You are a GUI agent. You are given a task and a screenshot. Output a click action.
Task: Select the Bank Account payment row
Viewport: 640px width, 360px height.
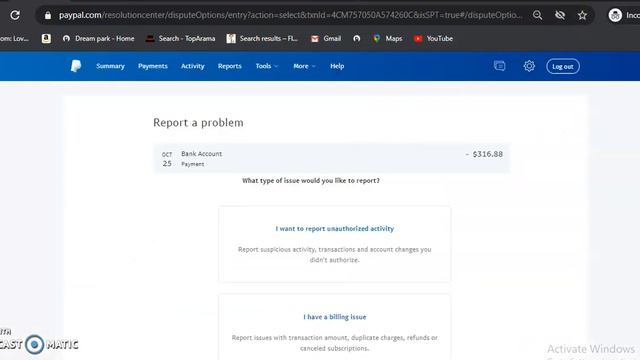331,159
